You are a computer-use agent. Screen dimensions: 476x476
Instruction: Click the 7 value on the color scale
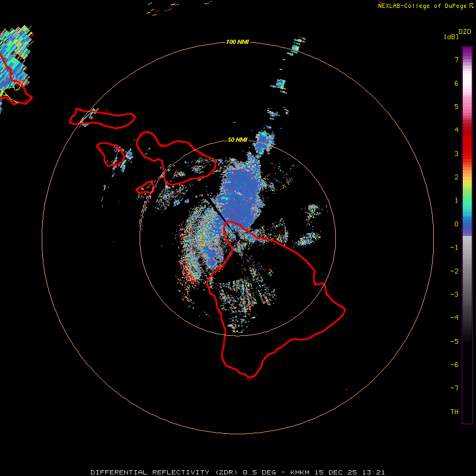pyautogui.click(x=456, y=59)
